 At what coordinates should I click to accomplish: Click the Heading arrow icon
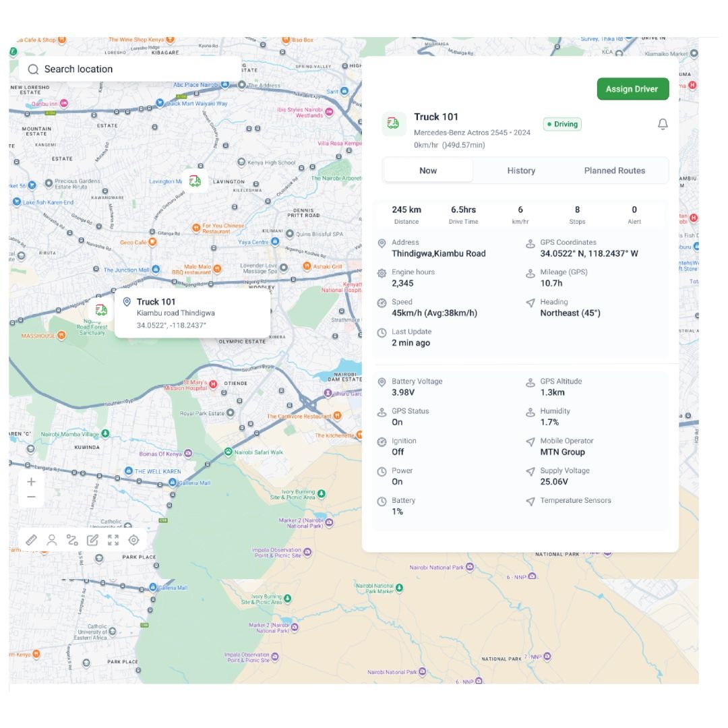[x=530, y=303]
